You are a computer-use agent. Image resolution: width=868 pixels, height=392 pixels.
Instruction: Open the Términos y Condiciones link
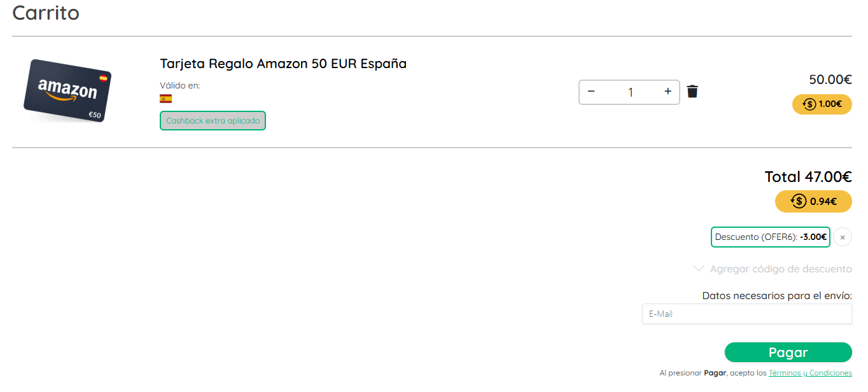click(x=810, y=373)
